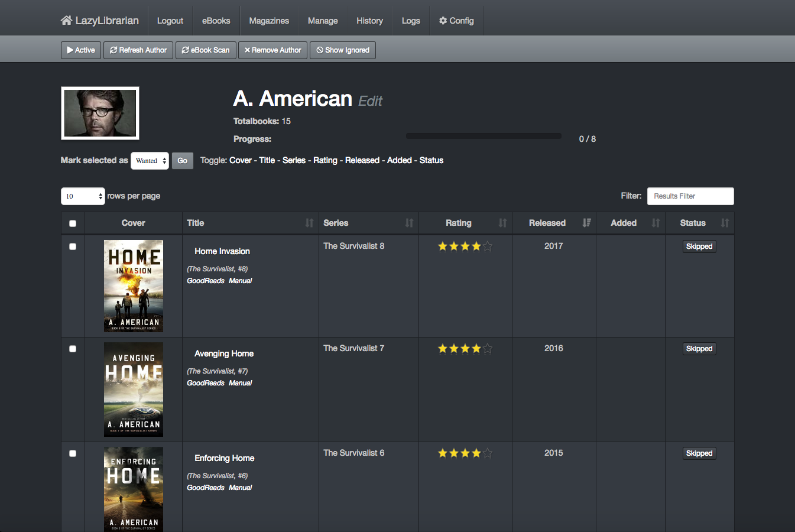The width and height of the screenshot is (795, 532).
Task: Go to the History page
Action: coord(369,21)
